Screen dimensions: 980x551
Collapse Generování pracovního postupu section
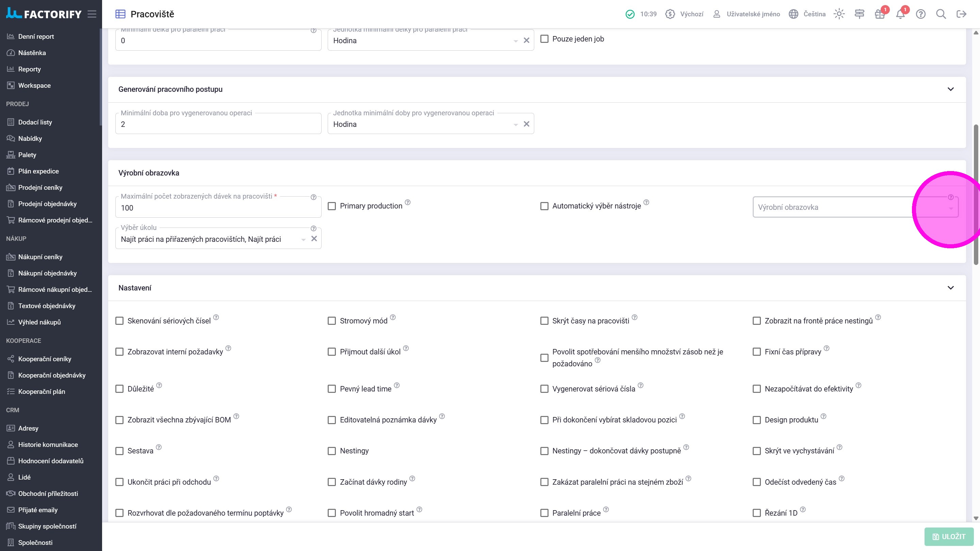(951, 89)
